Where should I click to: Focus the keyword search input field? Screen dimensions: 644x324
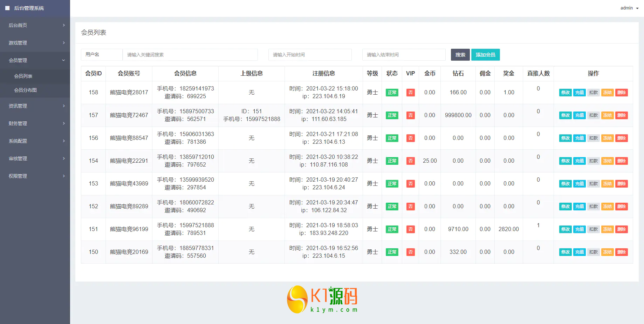tap(190, 55)
